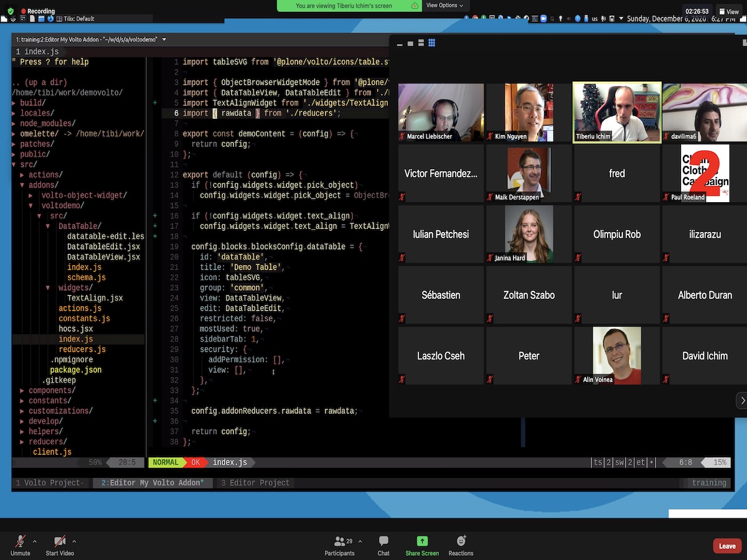Click the Recording indicator

[x=38, y=11]
